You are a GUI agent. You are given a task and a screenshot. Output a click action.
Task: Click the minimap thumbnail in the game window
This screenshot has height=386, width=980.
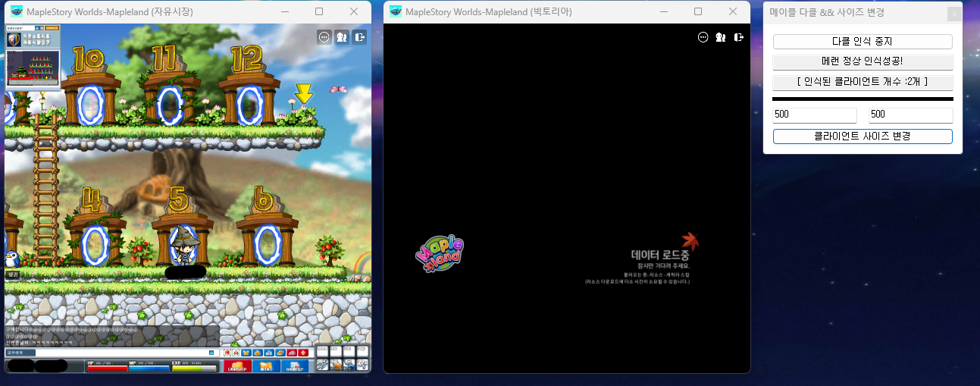coord(33,68)
